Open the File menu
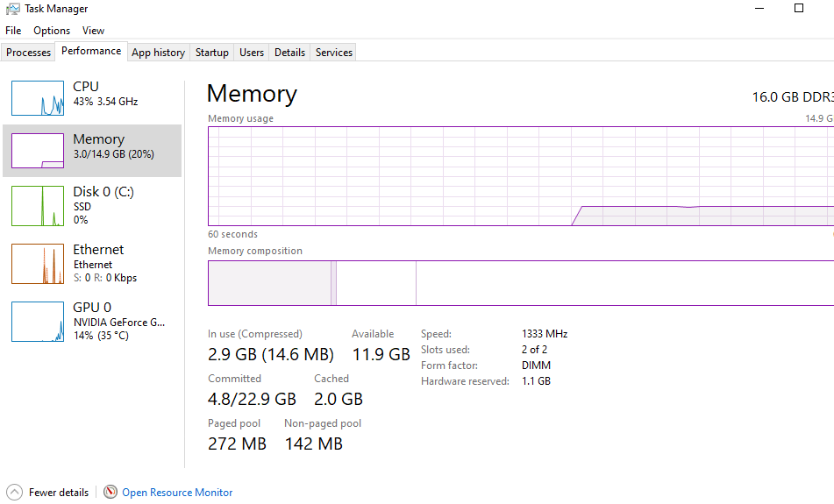Viewport: 834px width, 504px height. coord(13,31)
